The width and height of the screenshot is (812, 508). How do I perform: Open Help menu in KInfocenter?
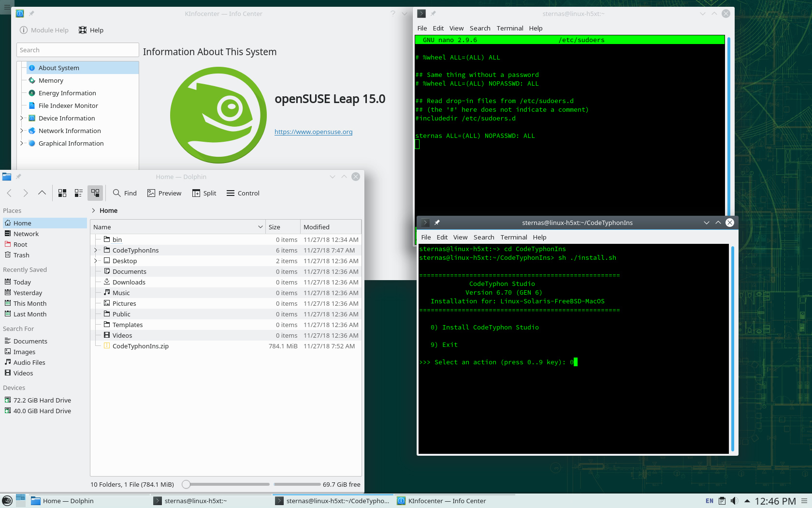91,30
